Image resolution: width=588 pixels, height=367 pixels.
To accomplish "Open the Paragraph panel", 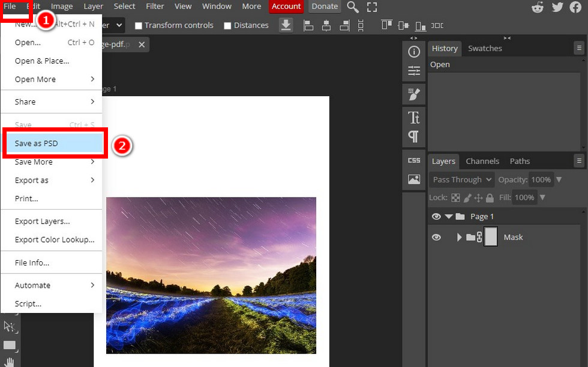I will pos(413,137).
